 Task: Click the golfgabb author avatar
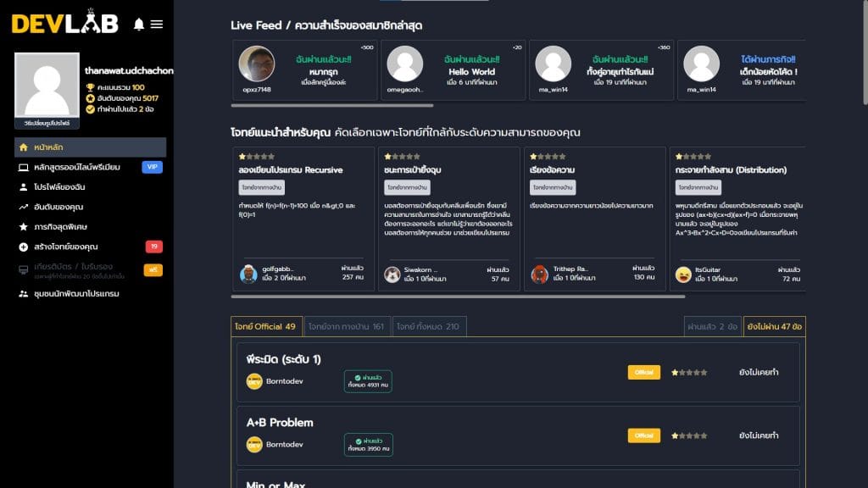tap(248, 274)
